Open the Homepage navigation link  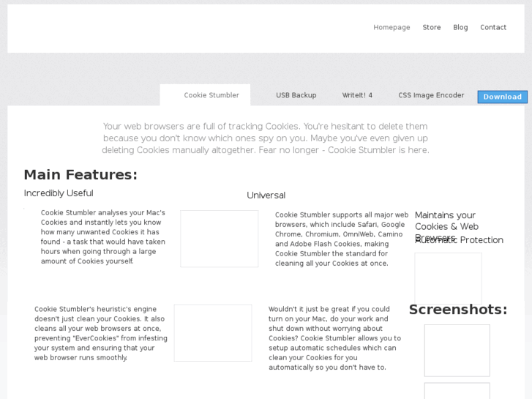point(391,27)
